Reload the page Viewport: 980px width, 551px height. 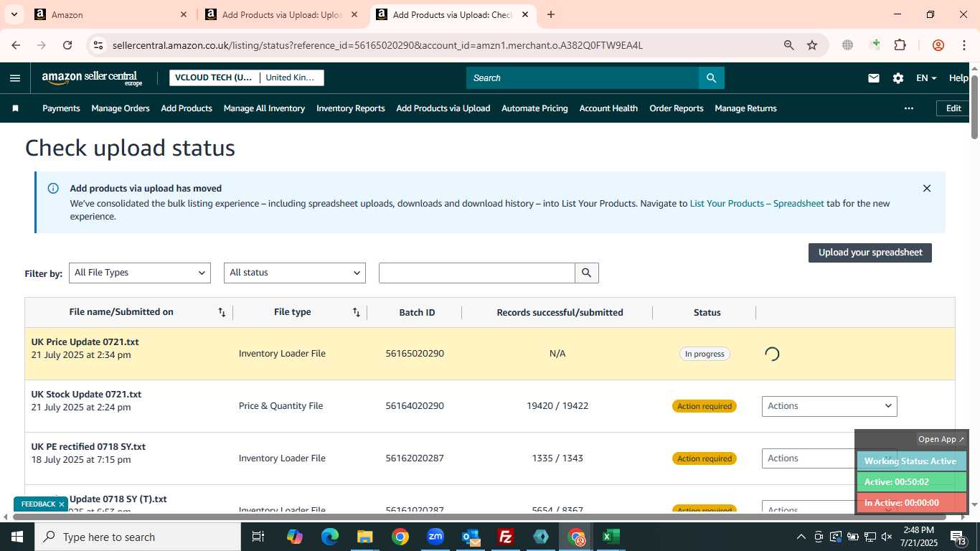[67, 45]
